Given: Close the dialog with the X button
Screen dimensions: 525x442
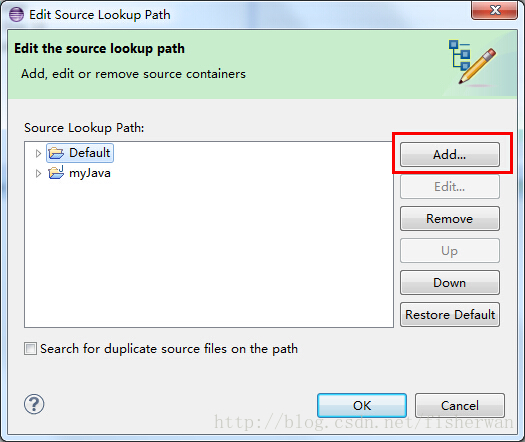Looking at the screenshot, I should pos(495,10).
